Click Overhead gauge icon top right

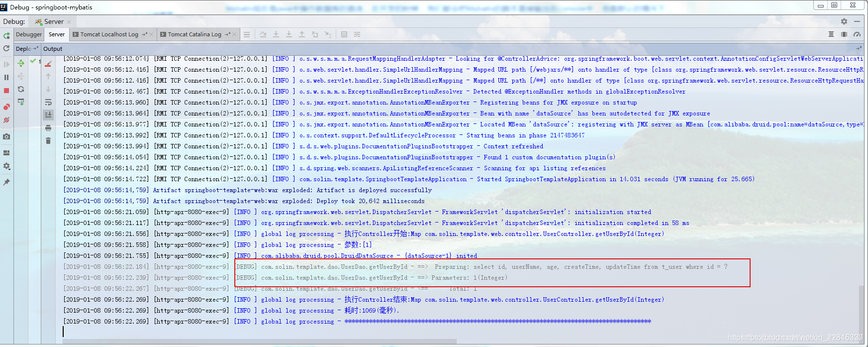click(x=857, y=34)
